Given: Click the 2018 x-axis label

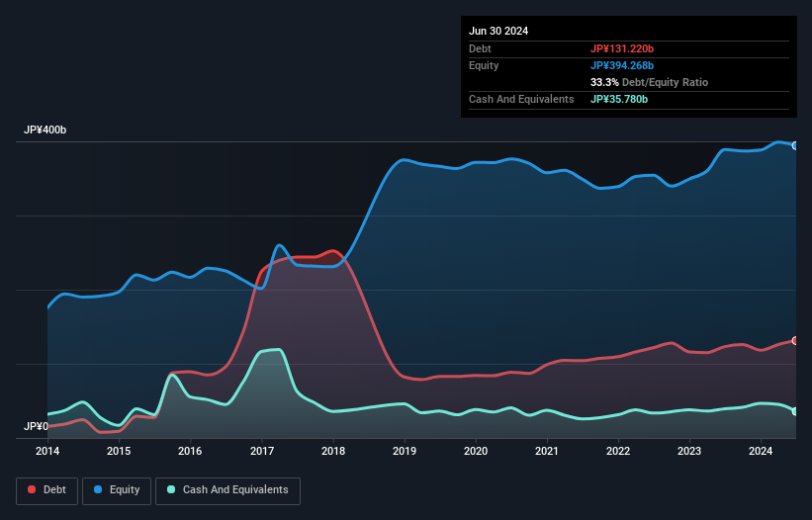Looking at the screenshot, I should pos(333,451).
